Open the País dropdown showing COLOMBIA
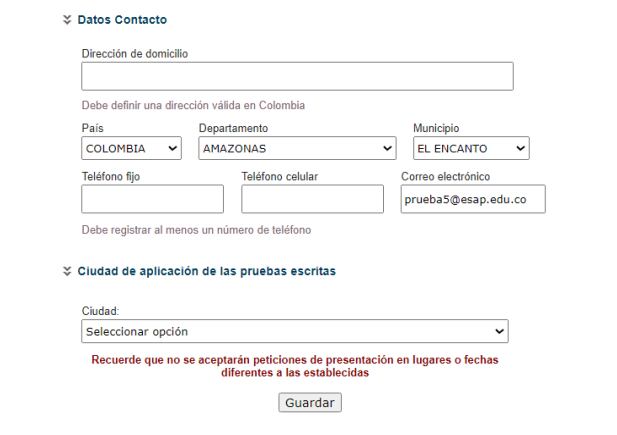This screenshot has height=435, width=617. pyautogui.click(x=132, y=148)
